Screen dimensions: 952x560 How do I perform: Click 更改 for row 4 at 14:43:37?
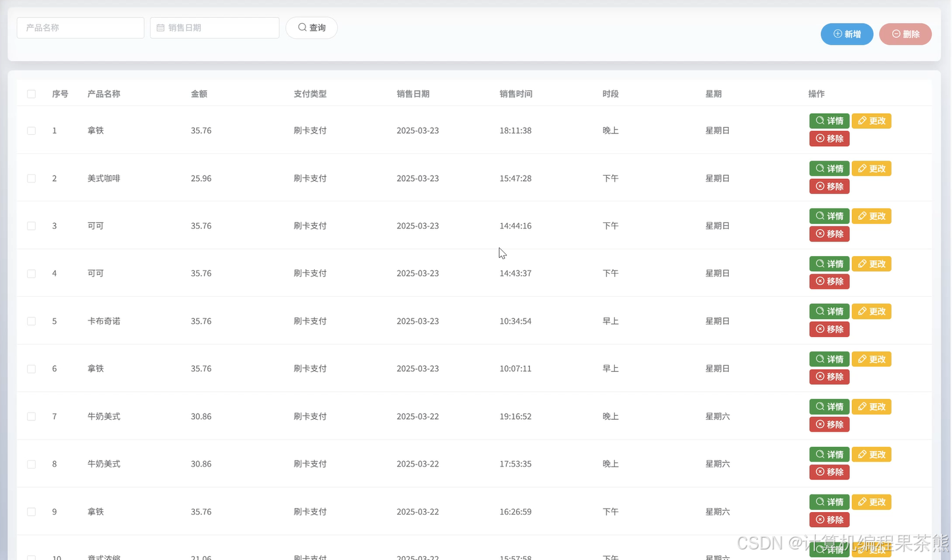pyautogui.click(x=871, y=264)
